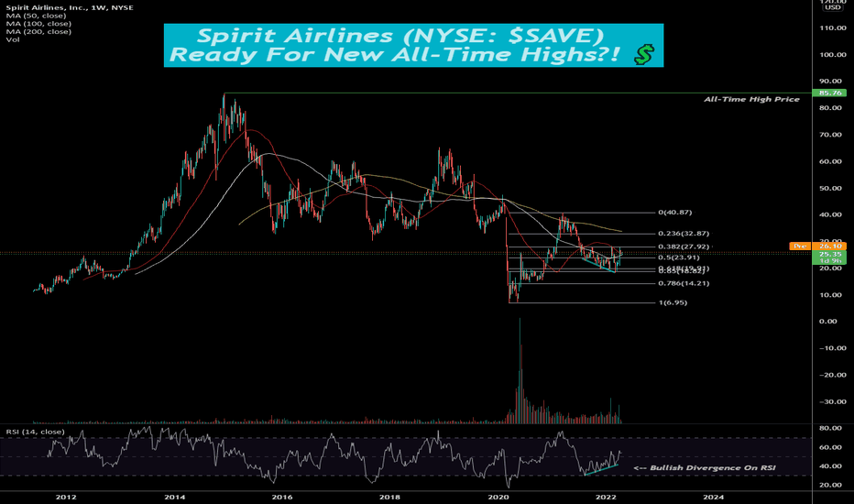The width and height of the screenshot is (854, 504).
Task: Click the Fibonacci 1(6.95) level label
Action: click(x=673, y=302)
